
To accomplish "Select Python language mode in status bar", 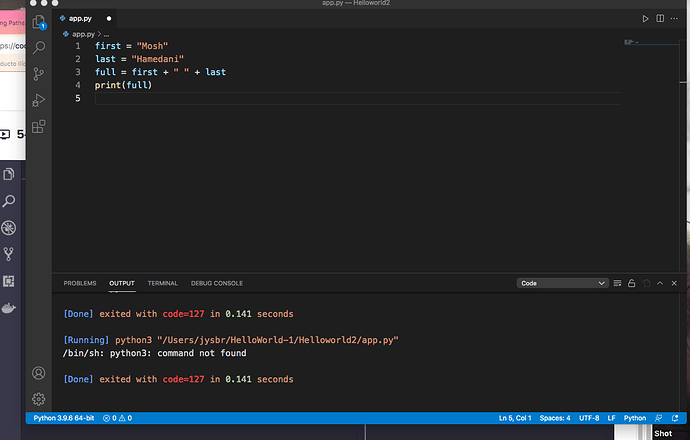I will coord(635,418).
